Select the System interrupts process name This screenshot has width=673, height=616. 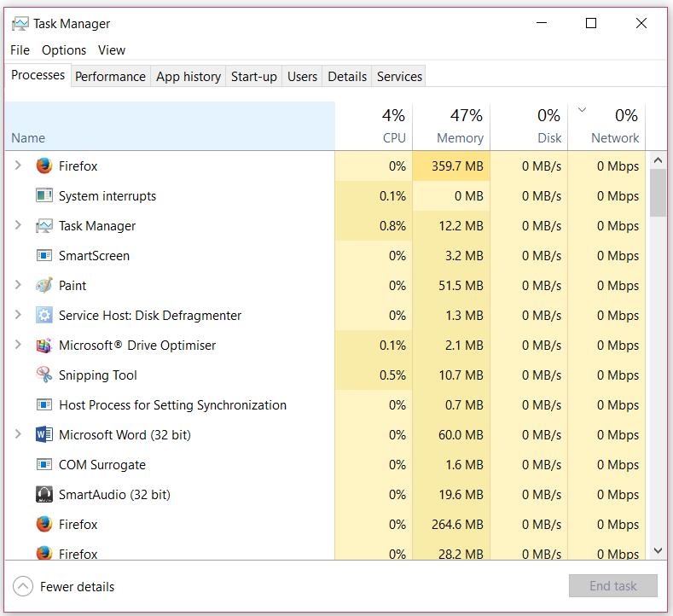click(x=107, y=196)
